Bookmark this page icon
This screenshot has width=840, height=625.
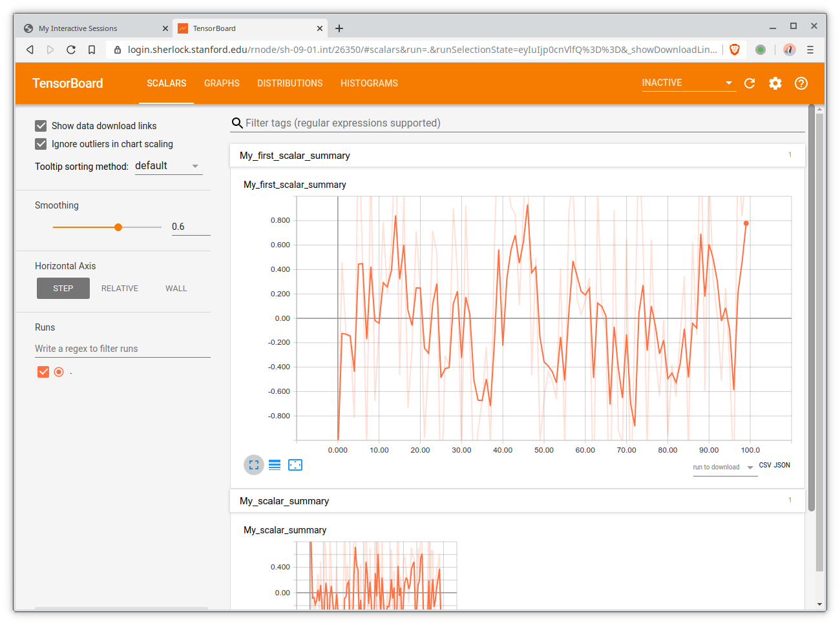click(92, 50)
